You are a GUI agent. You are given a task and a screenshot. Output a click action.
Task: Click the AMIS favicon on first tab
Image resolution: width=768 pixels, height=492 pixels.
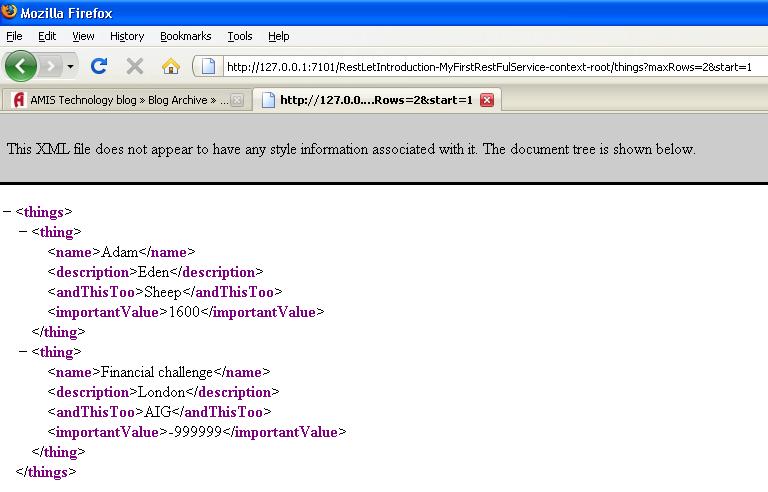point(19,100)
